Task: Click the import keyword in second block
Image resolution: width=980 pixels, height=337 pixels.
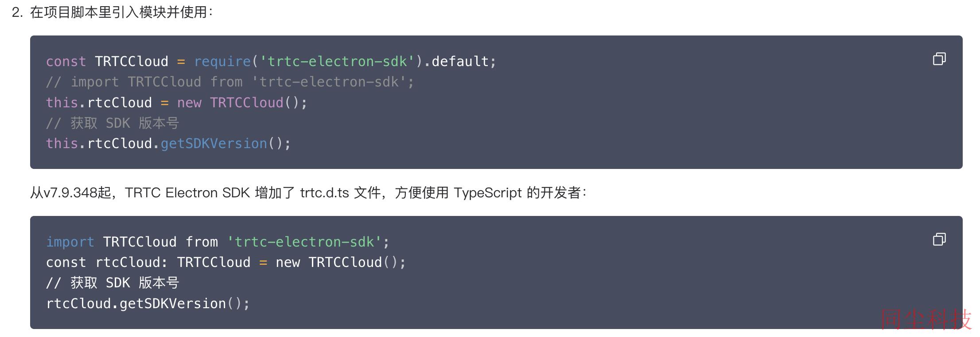Action: 70,242
